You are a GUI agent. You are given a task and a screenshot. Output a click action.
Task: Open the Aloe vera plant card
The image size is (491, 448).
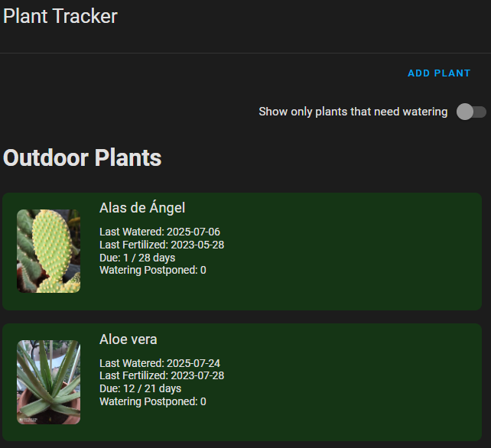coord(344,382)
